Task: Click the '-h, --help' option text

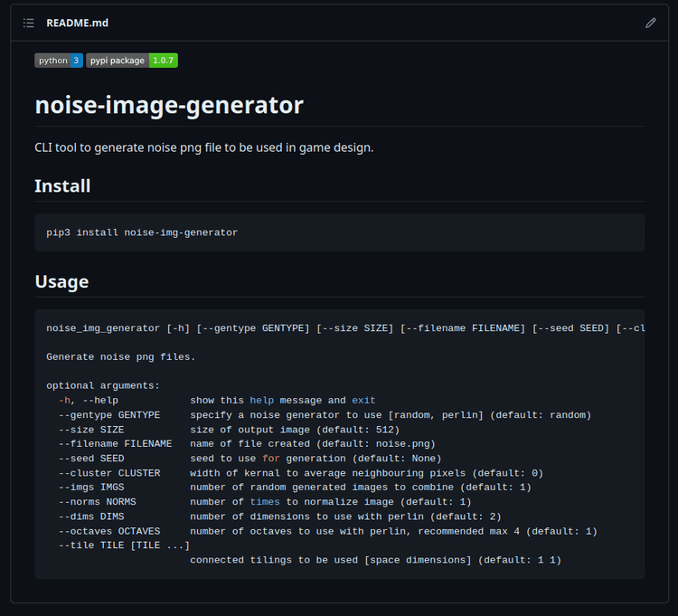Action: click(x=89, y=401)
